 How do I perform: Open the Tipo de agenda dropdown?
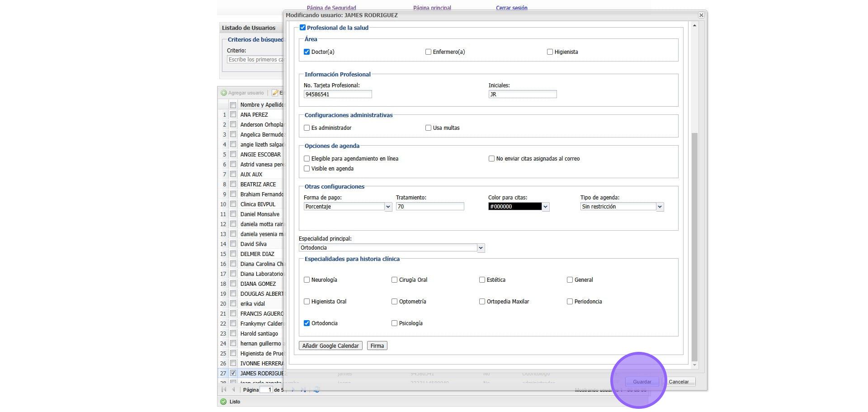[x=660, y=207]
